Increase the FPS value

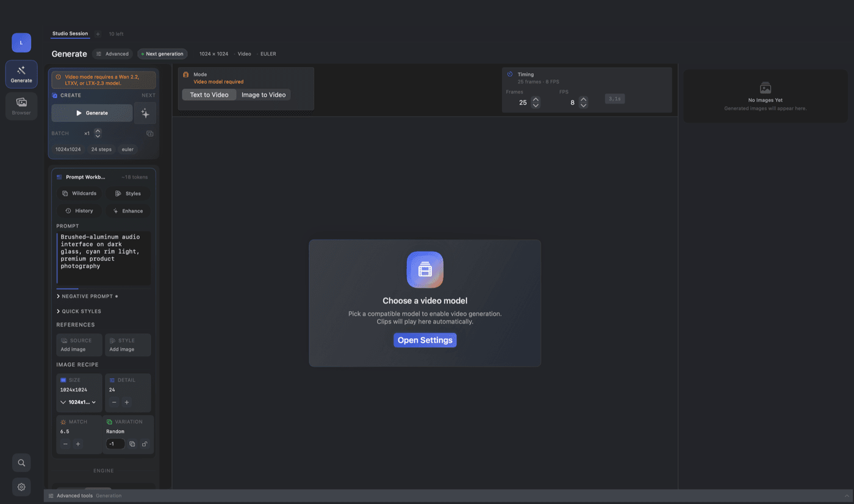click(x=583, y=100)
